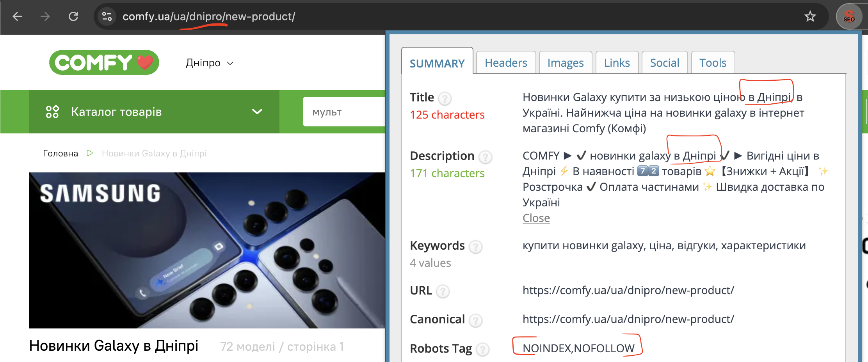The height and width of the screenshot is (362, 868).
Task: Click the '171 characters' description count
Action: (x=447, y=173)
